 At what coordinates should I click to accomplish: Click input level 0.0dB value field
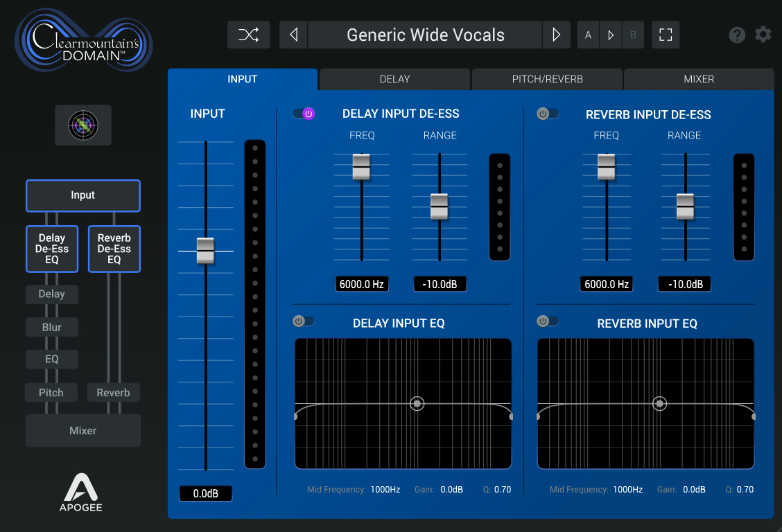(x=205, y=493)
